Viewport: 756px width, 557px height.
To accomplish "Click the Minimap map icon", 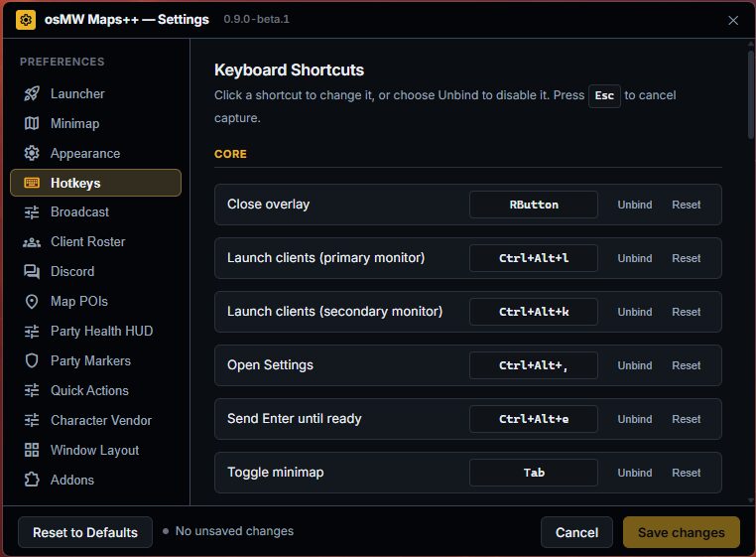I will pos(32,123).
